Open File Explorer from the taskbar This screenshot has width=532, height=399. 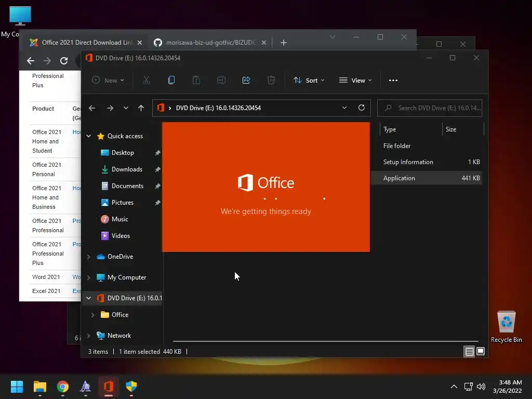coord(39,387)
